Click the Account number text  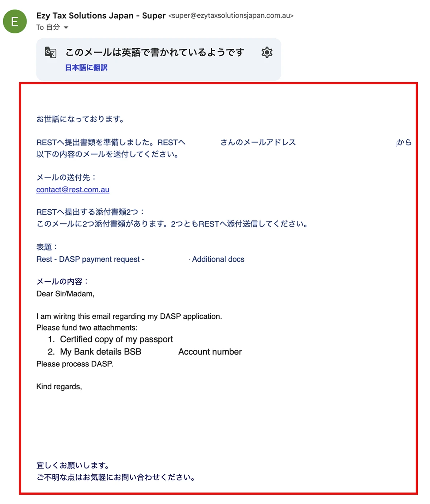point(210,352)
